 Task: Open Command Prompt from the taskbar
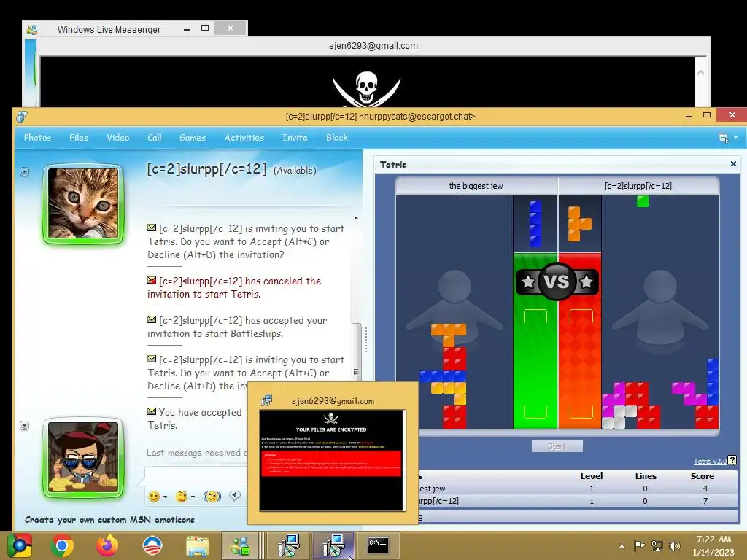(378, 545)
